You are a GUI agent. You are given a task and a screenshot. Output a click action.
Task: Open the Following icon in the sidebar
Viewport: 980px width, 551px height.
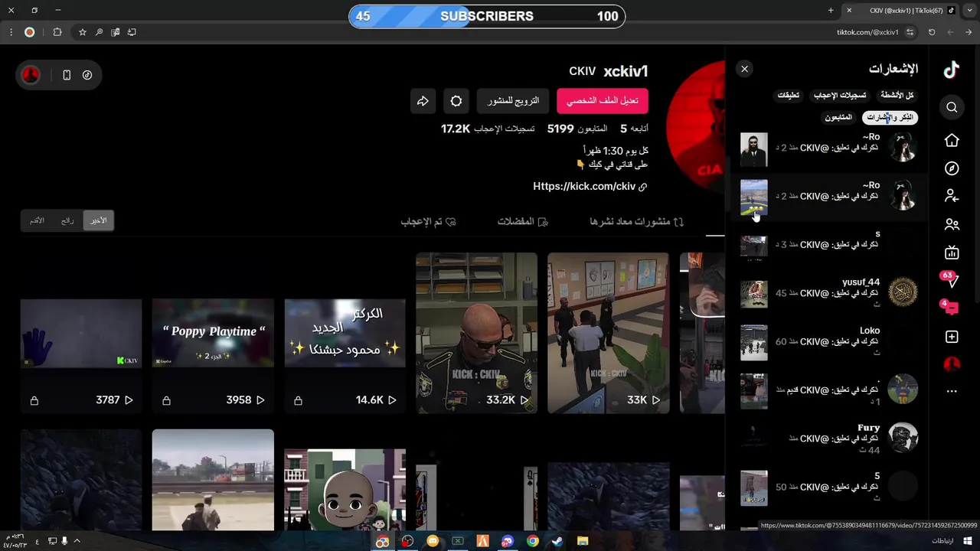[952, 197]
